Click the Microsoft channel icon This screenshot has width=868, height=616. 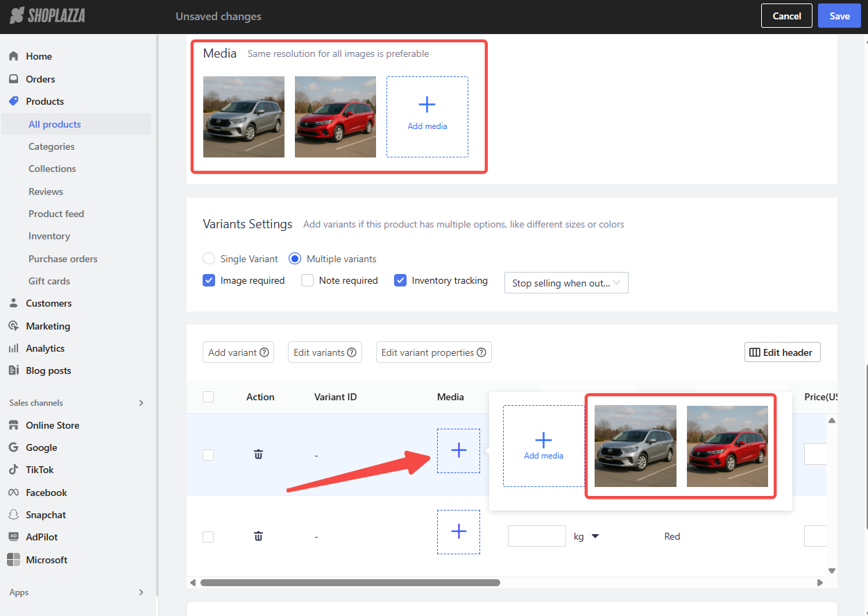13,560
